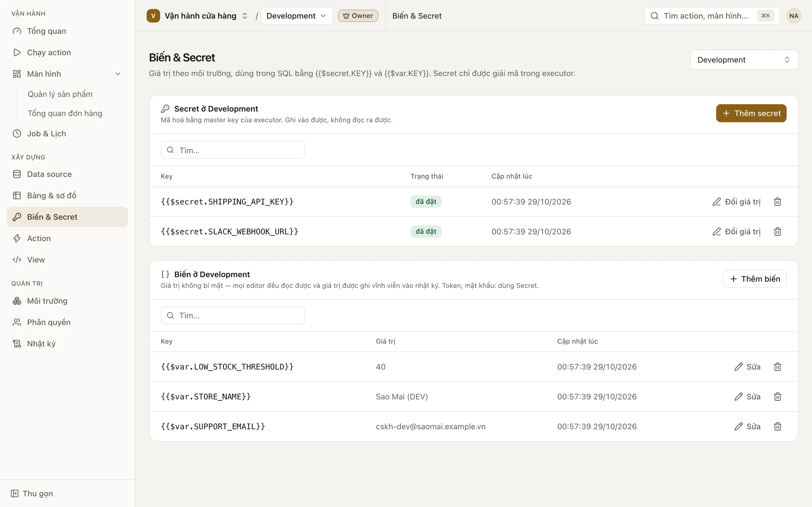
Task: Click the V workspace logo icon
Action: click(x=153, y=16)
